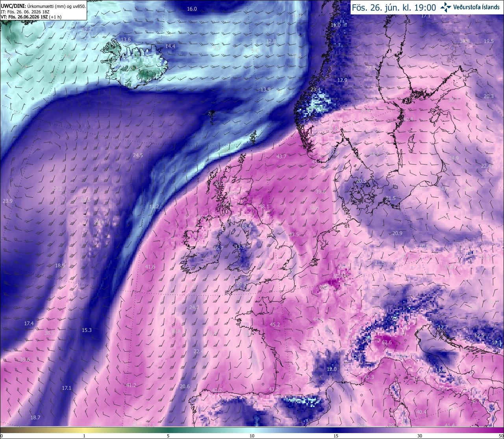The width and height of the screenshot is (504, 439).
Task: Click the 62.6 value over northern Italy
Action: point(387,343)
